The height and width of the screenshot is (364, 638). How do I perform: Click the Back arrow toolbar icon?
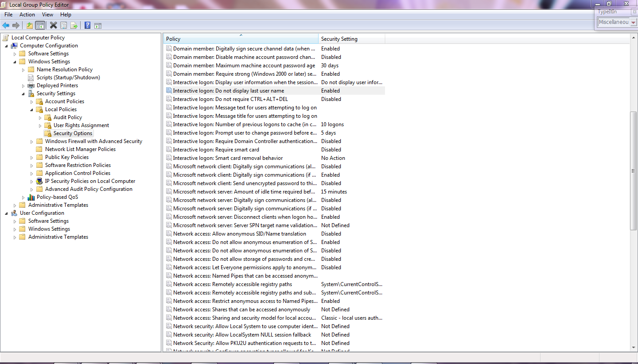(6, 26)
